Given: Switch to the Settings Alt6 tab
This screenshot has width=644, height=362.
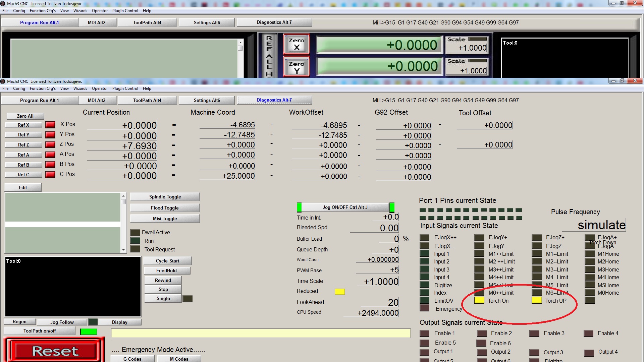Looking at the screenshot, I should pos(207,100).
